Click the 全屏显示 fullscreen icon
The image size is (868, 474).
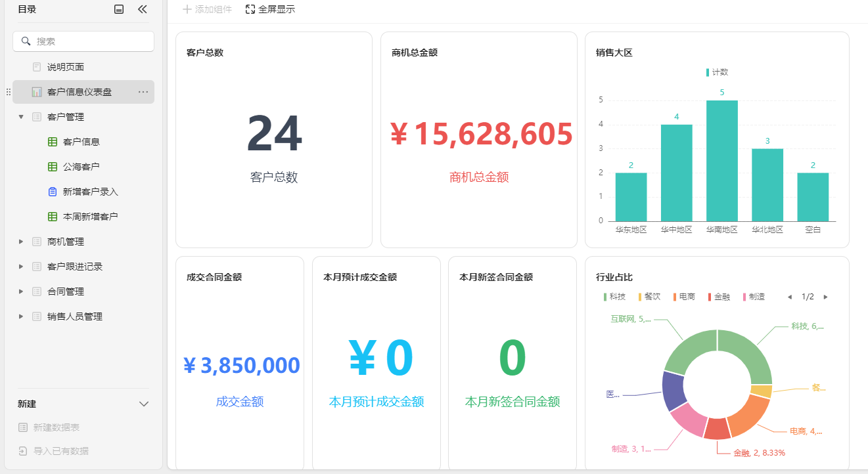[250, 9]
